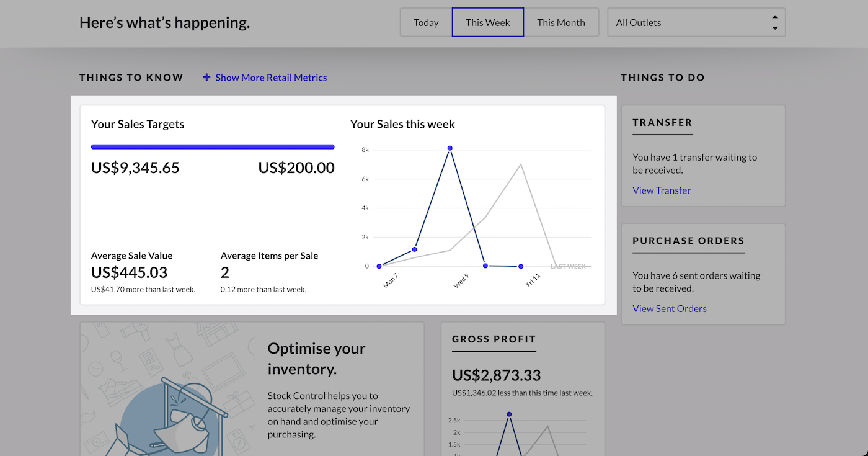Open the View Sent Orders link
Image resolution: width=868 pixels, height=456 pixels.
click(x=669, y=308)
